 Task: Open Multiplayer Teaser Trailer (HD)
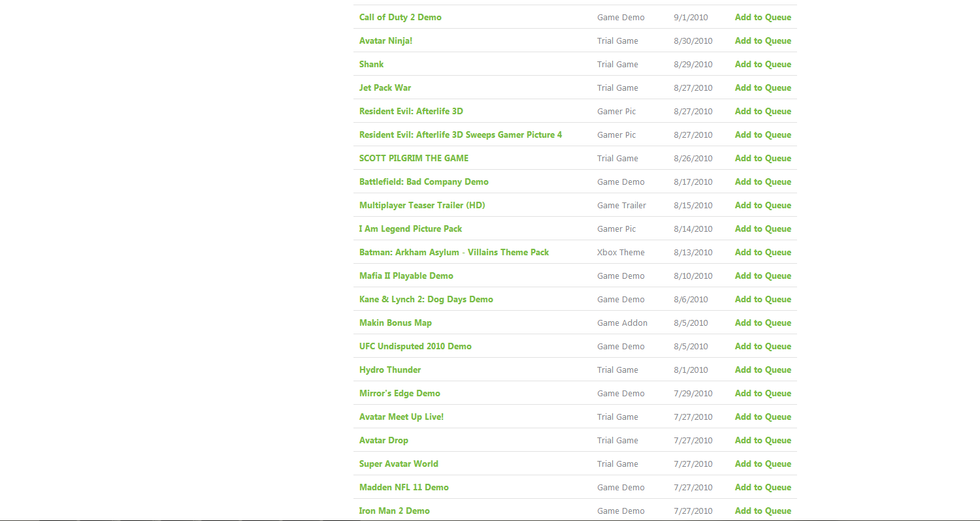(422, 206)
